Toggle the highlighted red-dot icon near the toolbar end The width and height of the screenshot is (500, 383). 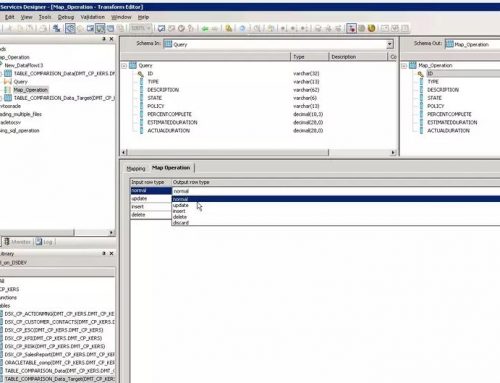[351, 28]
